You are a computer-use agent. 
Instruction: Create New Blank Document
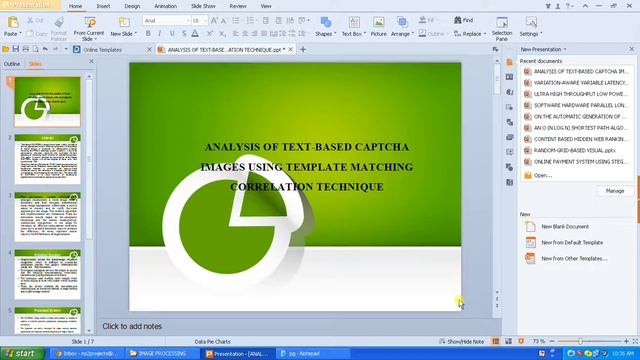point(557,227)
